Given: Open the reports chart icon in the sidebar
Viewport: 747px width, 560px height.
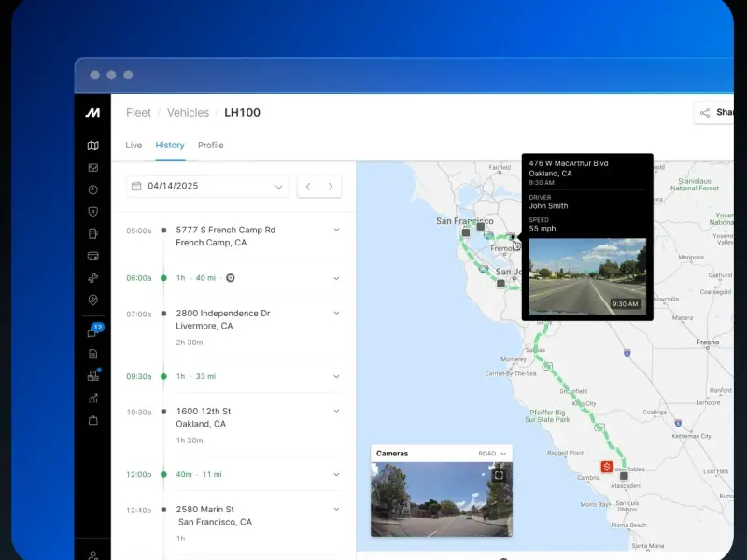Looking at the screenshot, I should pos(92,399).
